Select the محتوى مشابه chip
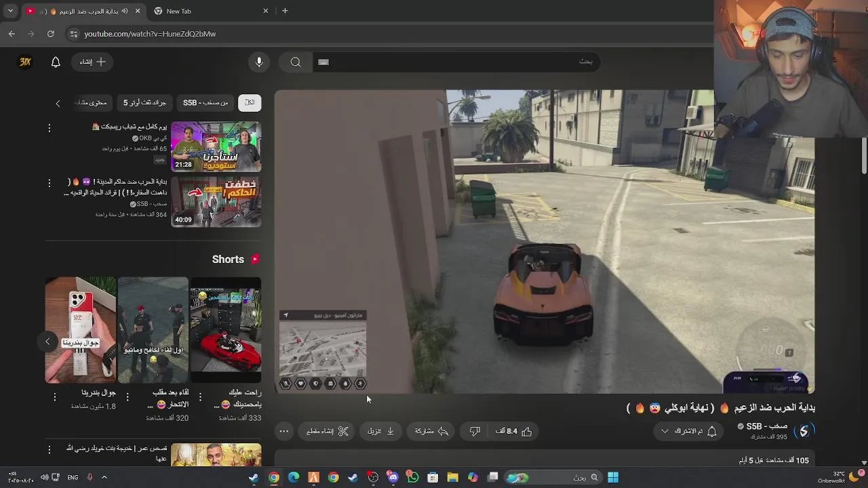The image size is (868, 488). coord(92,102)
